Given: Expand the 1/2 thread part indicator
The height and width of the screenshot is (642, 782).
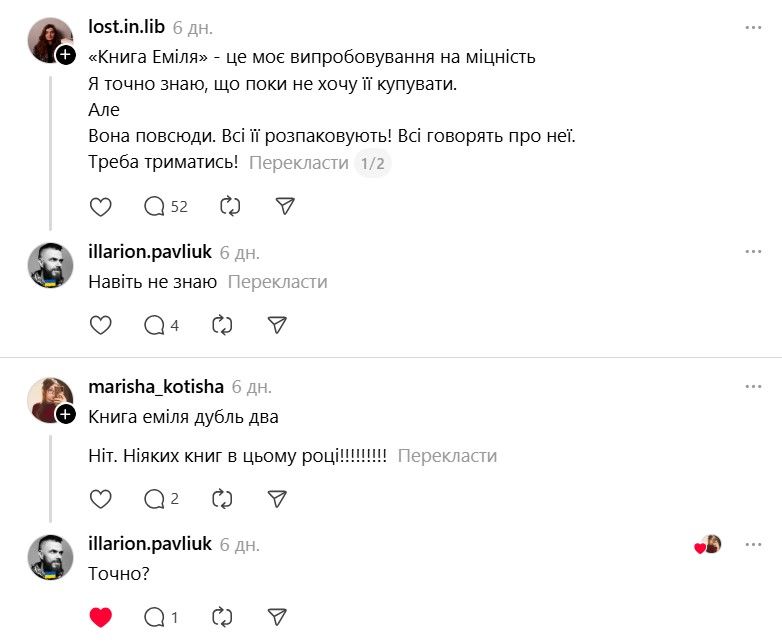Looking at the screenshot, I should [x=372, y=163].
